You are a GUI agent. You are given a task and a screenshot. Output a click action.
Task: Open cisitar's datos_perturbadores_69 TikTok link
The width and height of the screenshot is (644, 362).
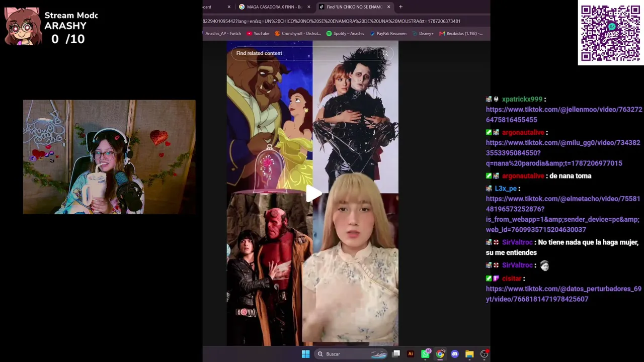pyautogui.click(x=563, y=294)
